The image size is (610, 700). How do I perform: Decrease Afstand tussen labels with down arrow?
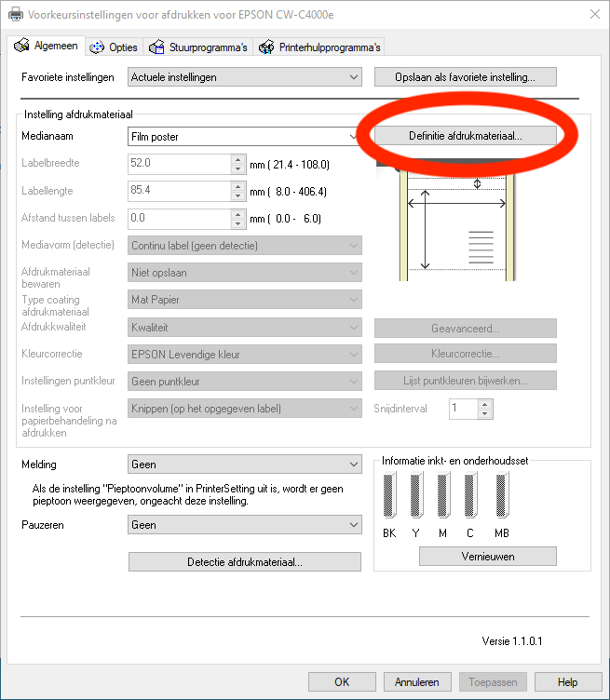pos(238,224)
